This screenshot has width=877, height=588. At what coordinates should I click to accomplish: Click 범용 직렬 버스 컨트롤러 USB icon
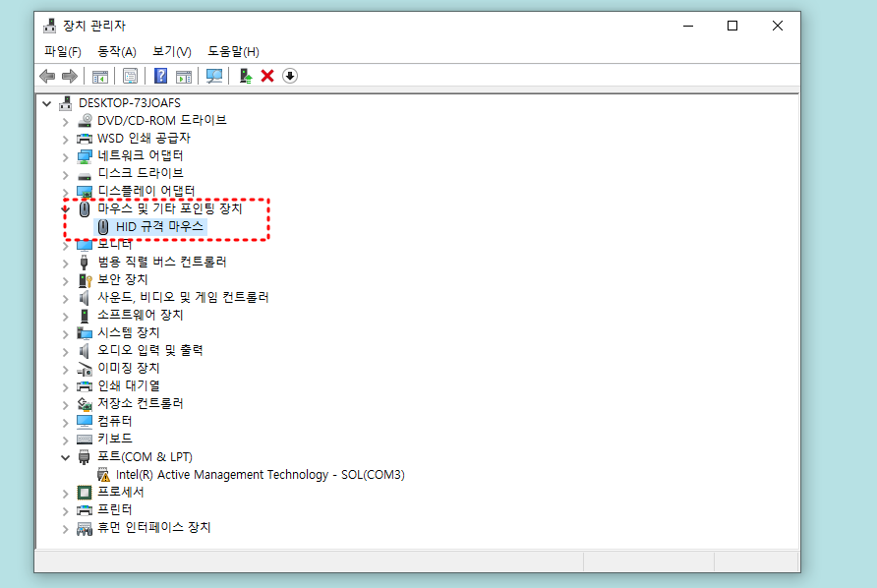click(85, 262)
